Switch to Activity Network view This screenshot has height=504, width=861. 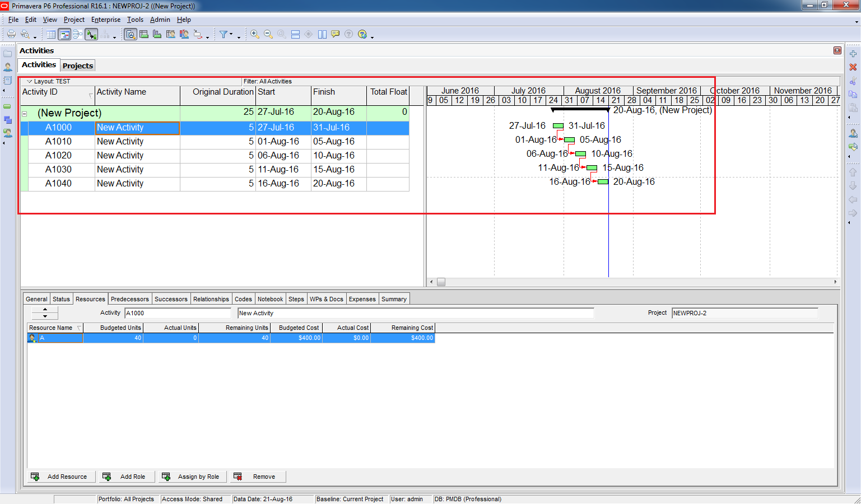pos(78,34)
